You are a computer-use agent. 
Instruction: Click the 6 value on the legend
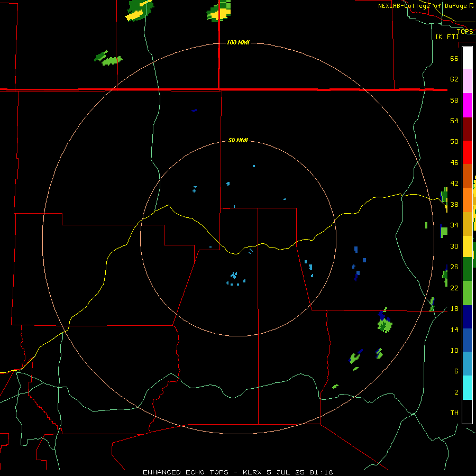tap(456, 371)
